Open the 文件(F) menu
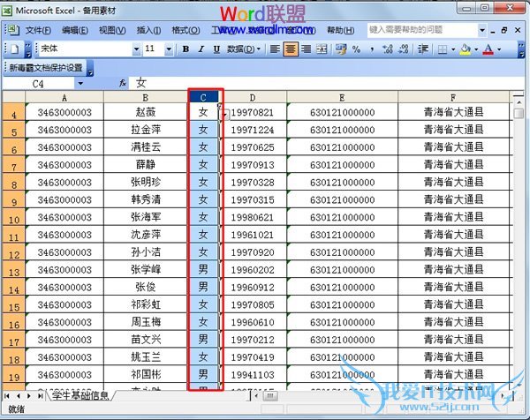Viewport: 530px width, 420px height. 38,30
